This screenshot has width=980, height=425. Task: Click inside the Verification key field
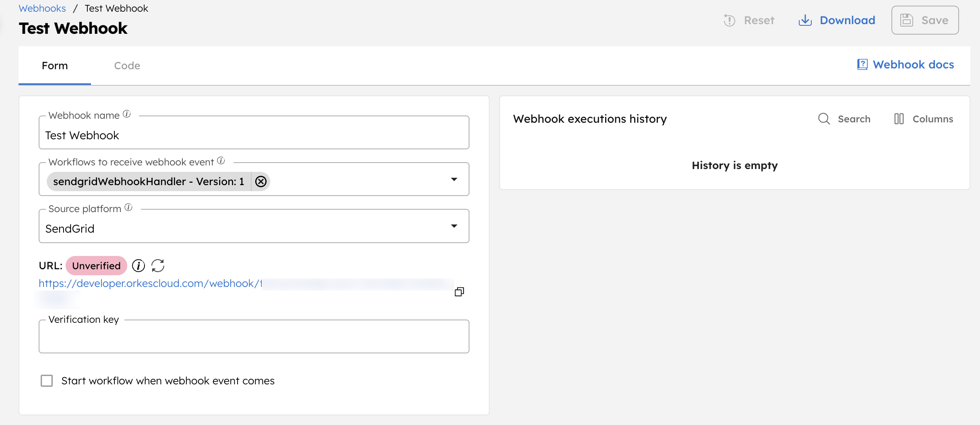point(254,336)
